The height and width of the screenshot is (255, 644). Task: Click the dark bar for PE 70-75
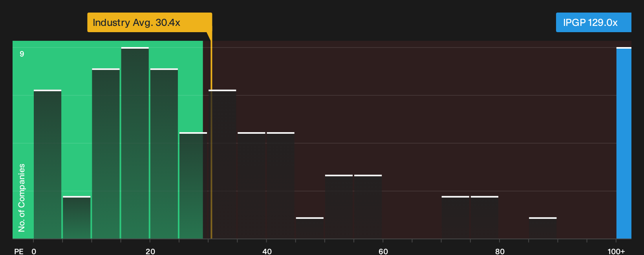pyautogui.click(x=456, y=217)
